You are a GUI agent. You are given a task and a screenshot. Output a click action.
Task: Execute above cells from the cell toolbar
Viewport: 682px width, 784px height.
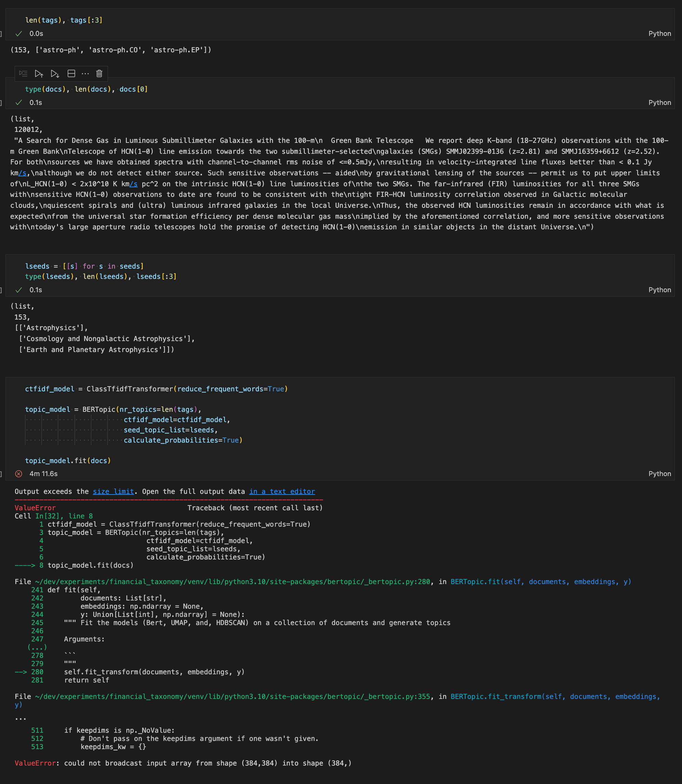point(39,73)
